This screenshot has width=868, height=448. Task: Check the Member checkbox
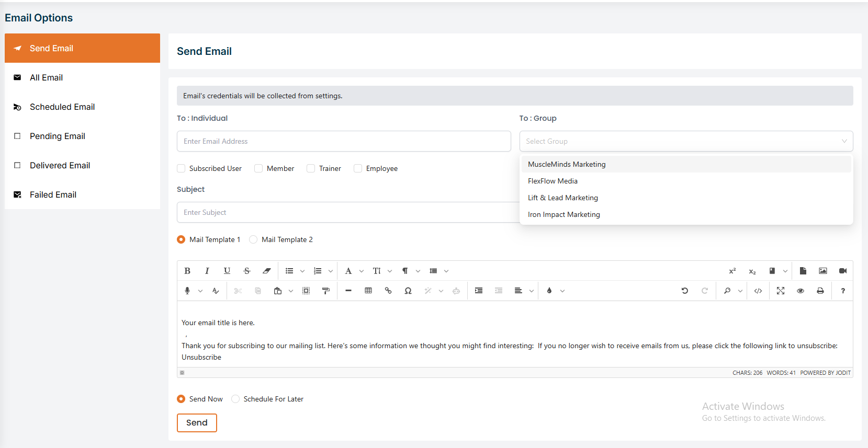click(x=258, y=168)
